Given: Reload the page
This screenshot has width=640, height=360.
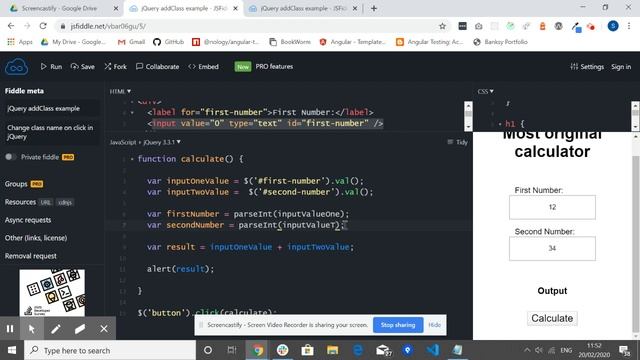Looking at the screenshot, I should tap(43, 26).
